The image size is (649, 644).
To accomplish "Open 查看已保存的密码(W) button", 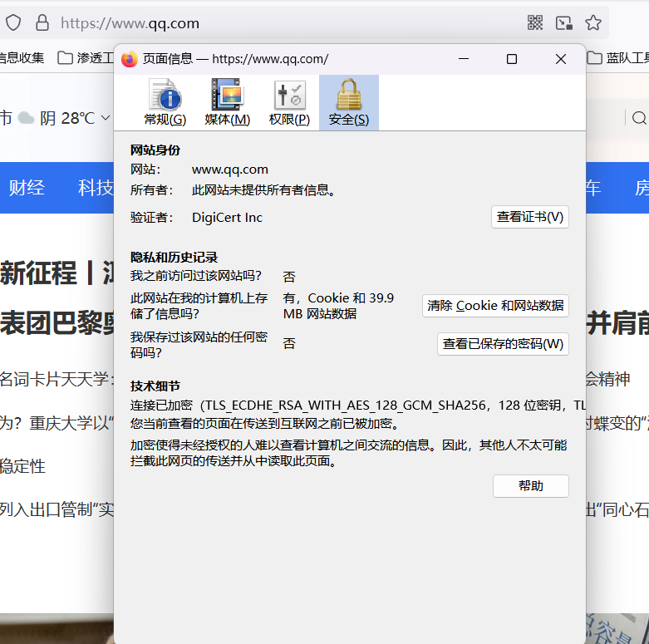I will click(x=503, y=344).
